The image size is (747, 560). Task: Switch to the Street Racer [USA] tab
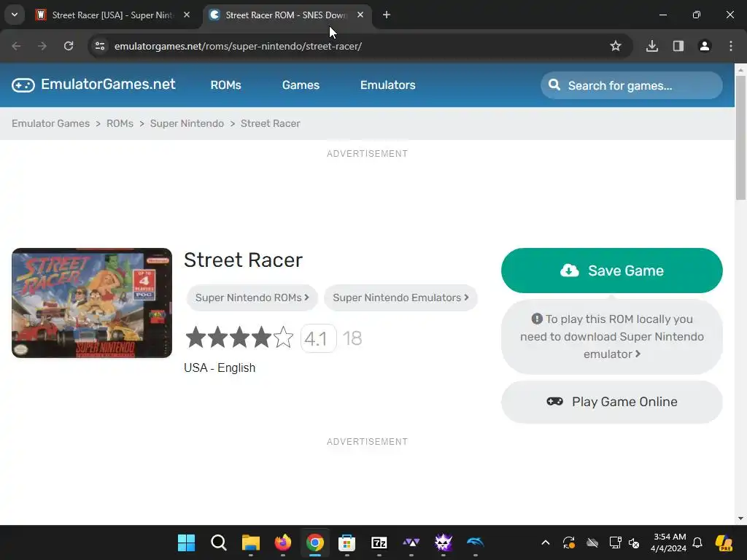click(x=113, y=15)
